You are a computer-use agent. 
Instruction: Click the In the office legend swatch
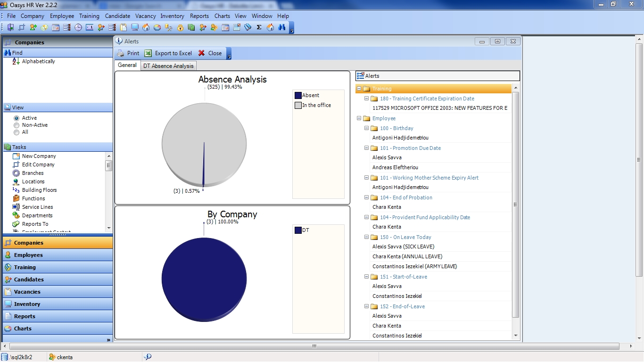point(298,105)
